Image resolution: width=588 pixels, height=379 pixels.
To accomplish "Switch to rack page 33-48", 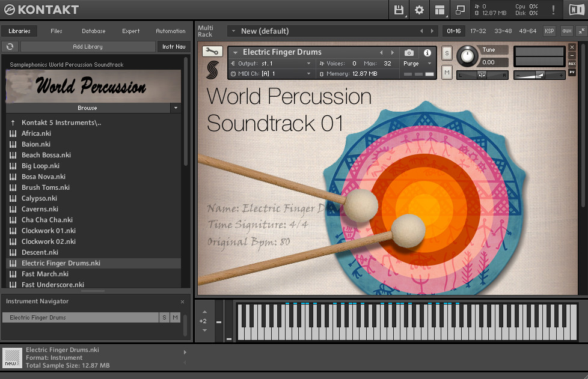I will click(503, 31).
